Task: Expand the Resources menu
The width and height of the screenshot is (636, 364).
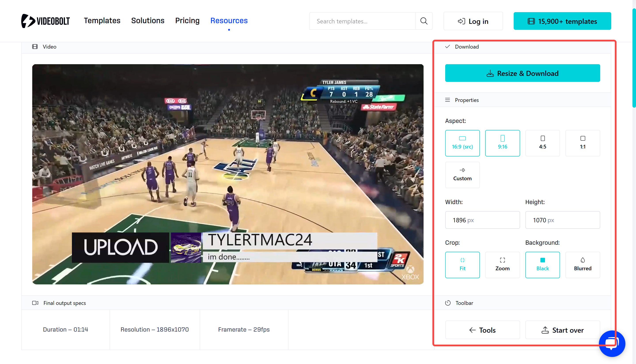Action: [229, 21]
